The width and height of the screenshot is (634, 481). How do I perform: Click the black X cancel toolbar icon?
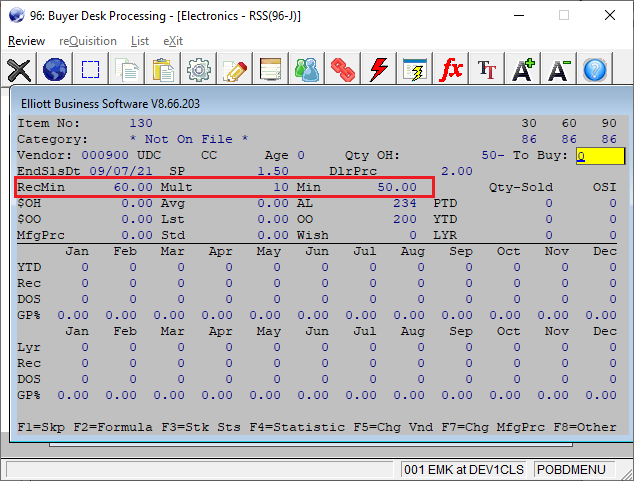click(18, 70)
